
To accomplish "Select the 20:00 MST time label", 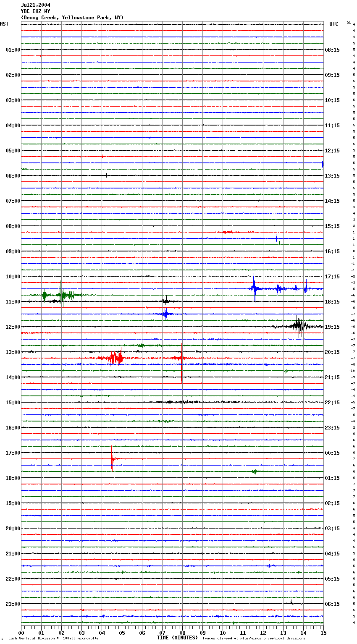I will (x=13, y=529).
